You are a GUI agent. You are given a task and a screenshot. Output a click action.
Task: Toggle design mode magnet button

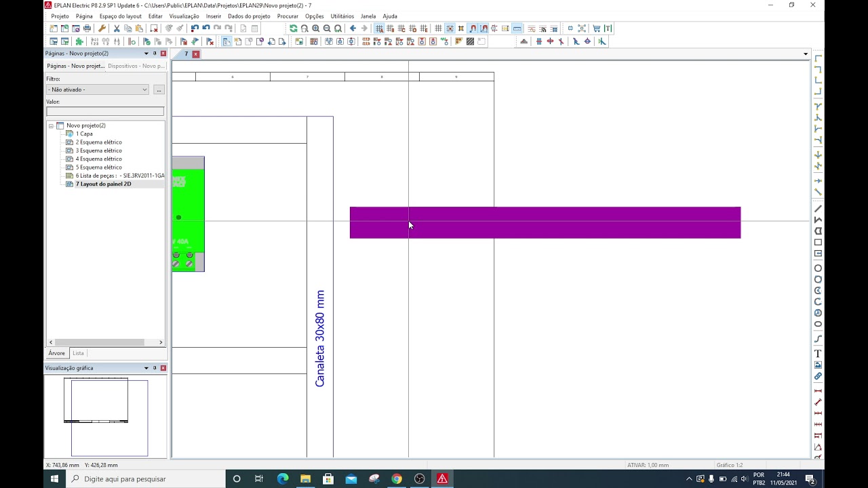[x=484, y=28]
